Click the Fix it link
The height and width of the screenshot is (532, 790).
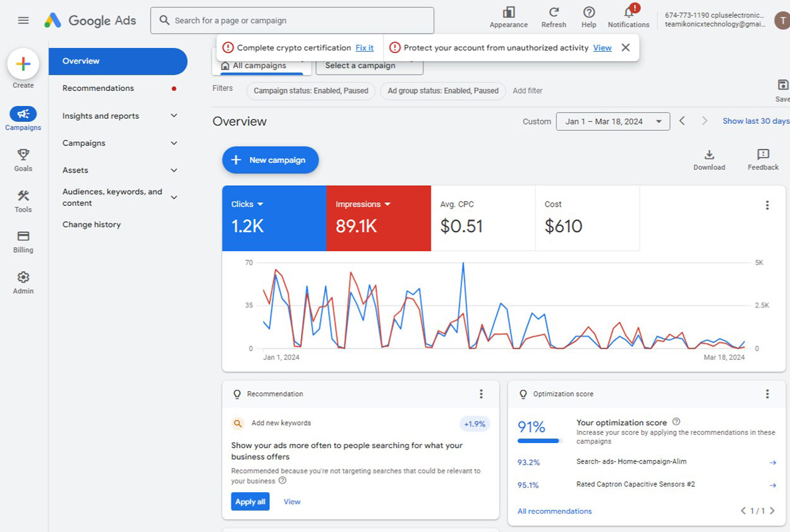point(365,48)
